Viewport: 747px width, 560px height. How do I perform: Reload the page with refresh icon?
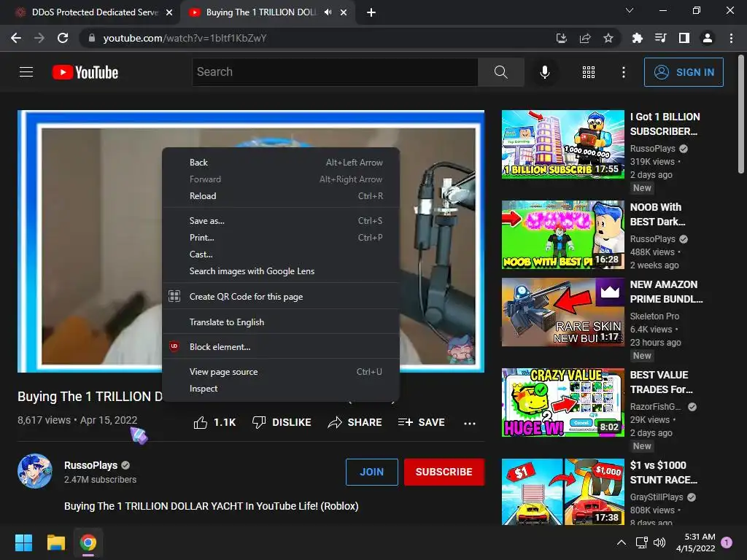[x=63, y=38]
